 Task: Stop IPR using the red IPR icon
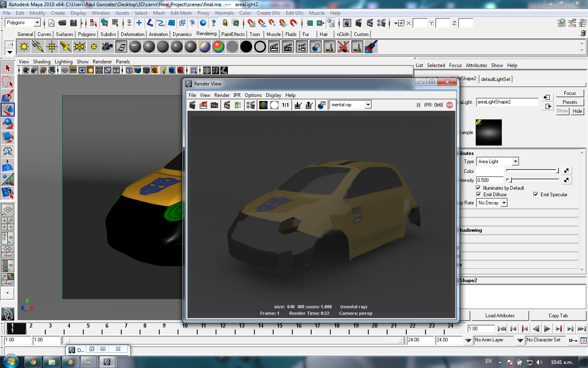point(450,105)
